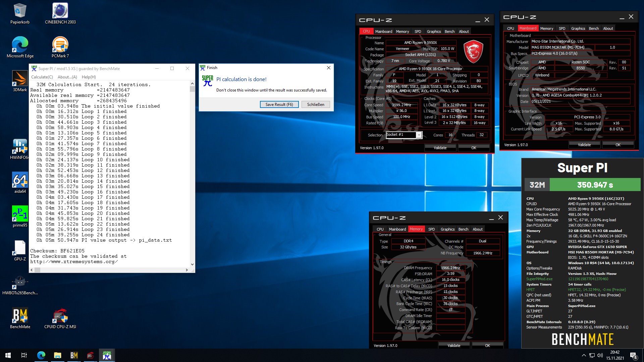Image resolution: width=644 pixels, height=362 pixels.
Task: Launch prime95 desktop shortcut
Action: click(20, 217)
